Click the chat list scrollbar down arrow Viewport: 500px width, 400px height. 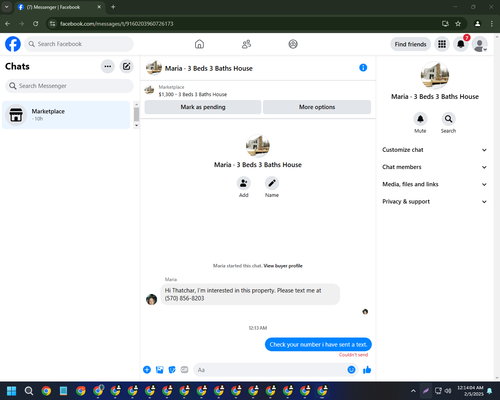tap(136, 126)
